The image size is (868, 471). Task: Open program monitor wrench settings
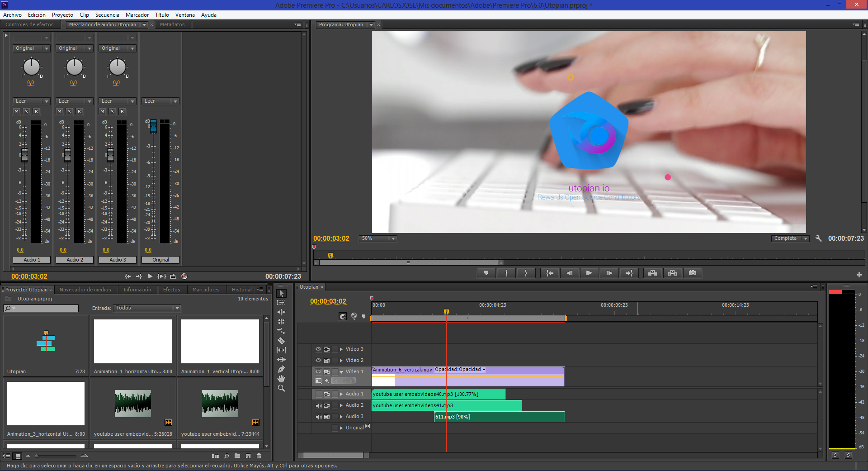[818, 238]
